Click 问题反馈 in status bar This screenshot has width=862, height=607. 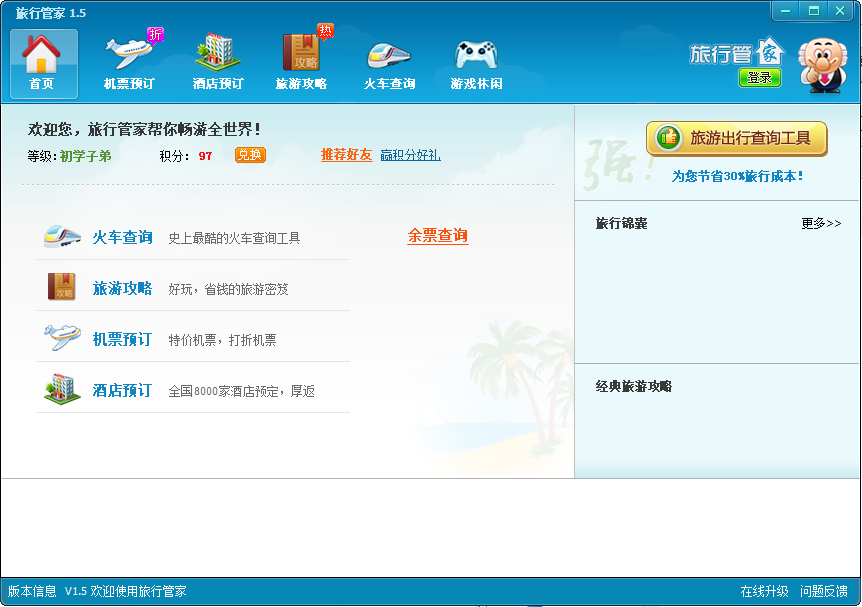click(824, 591)
